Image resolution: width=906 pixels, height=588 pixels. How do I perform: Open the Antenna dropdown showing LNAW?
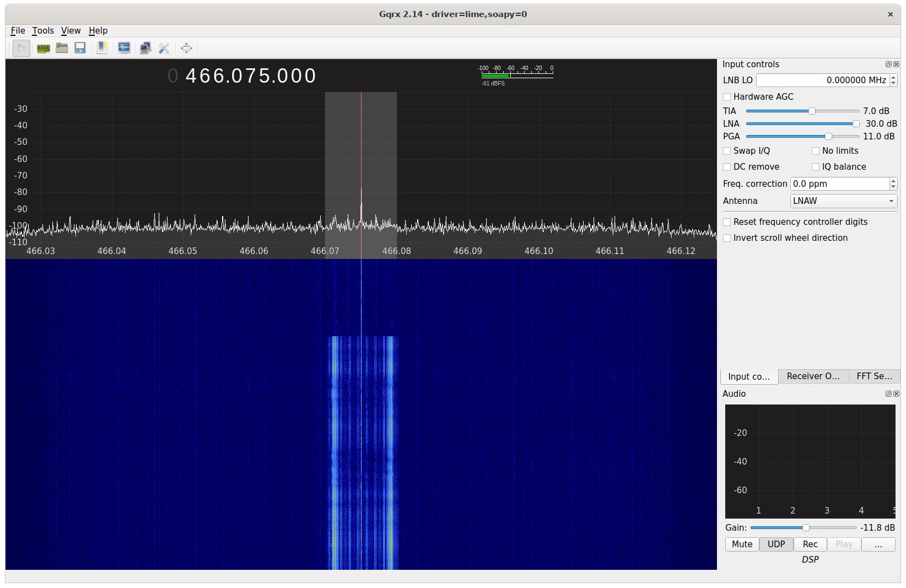[x=843, y=201]
